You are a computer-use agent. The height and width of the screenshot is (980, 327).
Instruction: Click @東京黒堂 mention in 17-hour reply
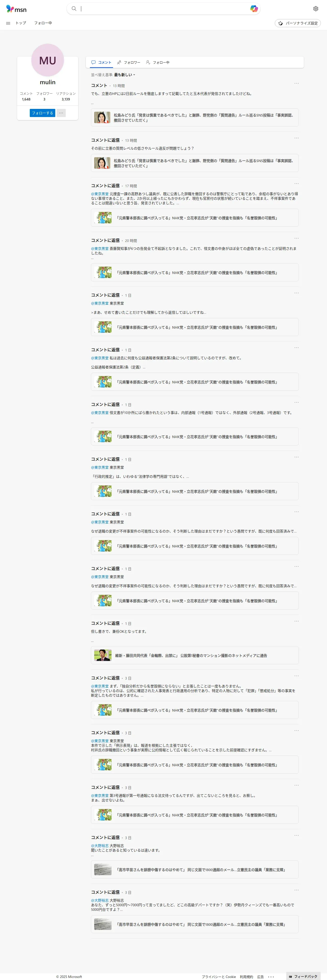[100, 194]
